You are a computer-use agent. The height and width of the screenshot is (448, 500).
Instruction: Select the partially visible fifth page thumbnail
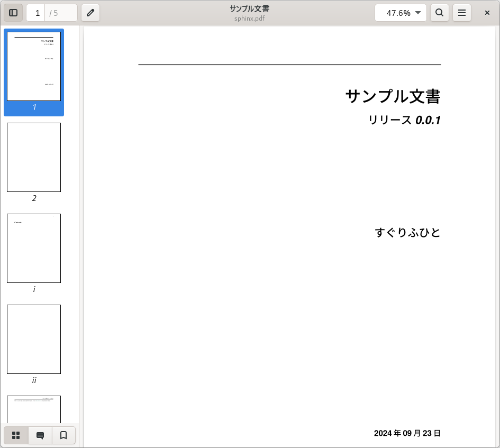pyautogui.click(x=34, y=409)
